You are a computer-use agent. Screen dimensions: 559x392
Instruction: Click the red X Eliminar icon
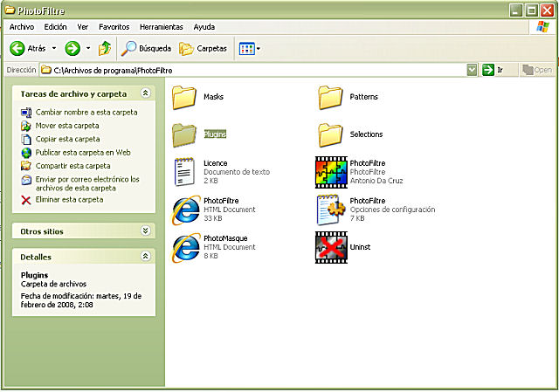click(26, 200)
